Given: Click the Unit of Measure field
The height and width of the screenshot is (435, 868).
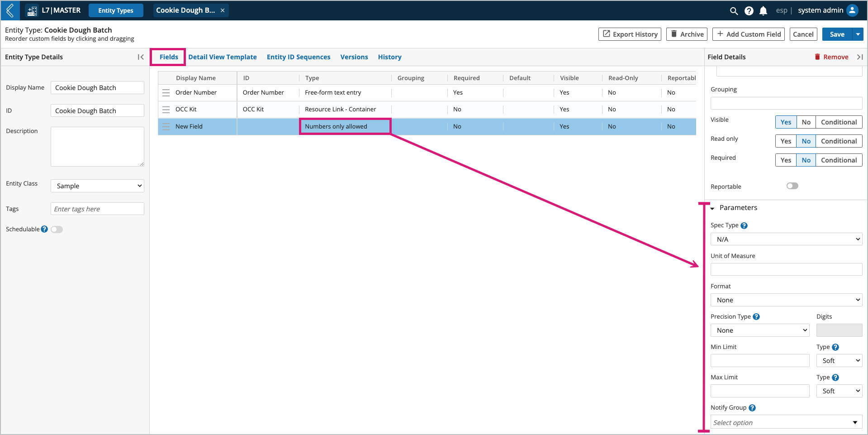Looking at the screenshot, I should click(x=786, y=270).
